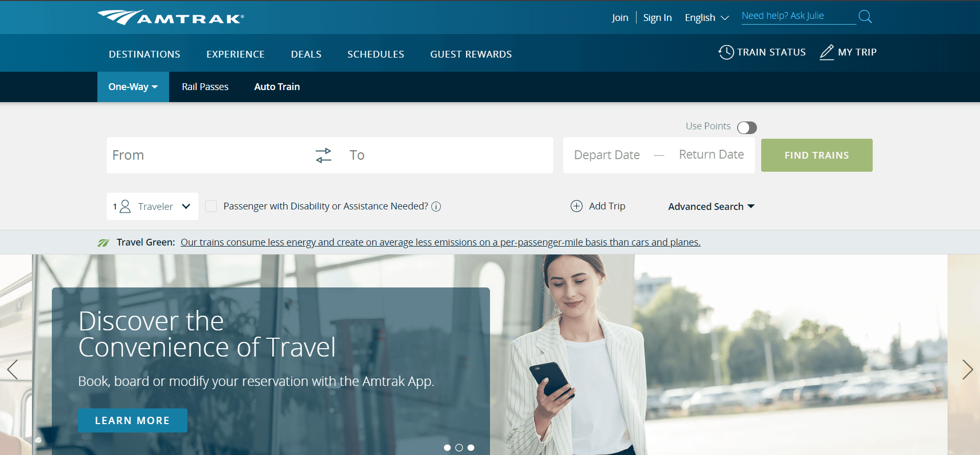Open the Deals menu
Image resolution: width=980 pixels, height=455 pixels.
[x=306, y=54]
